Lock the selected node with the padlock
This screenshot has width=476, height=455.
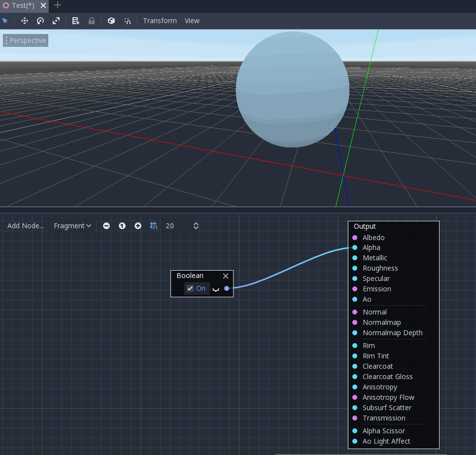tap(92, 21)
